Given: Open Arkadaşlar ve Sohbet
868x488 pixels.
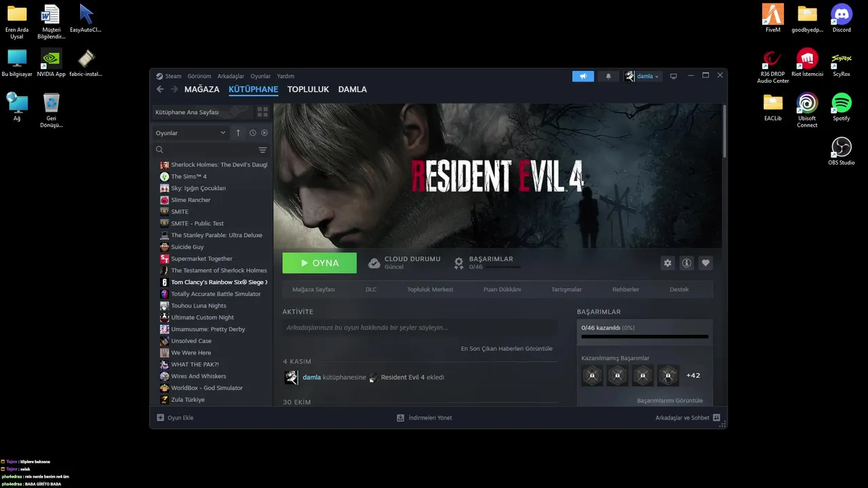Looking at the screenshot, I should [x=688, y=418].
